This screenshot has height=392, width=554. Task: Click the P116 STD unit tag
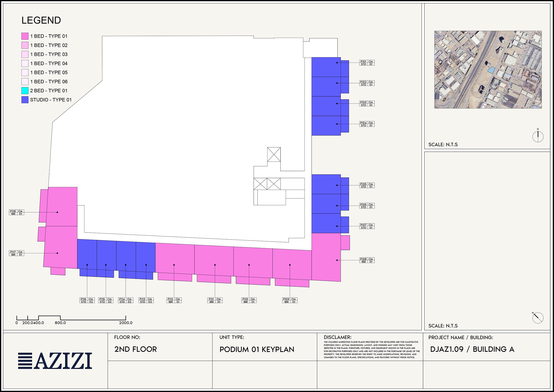pos(87,300)
